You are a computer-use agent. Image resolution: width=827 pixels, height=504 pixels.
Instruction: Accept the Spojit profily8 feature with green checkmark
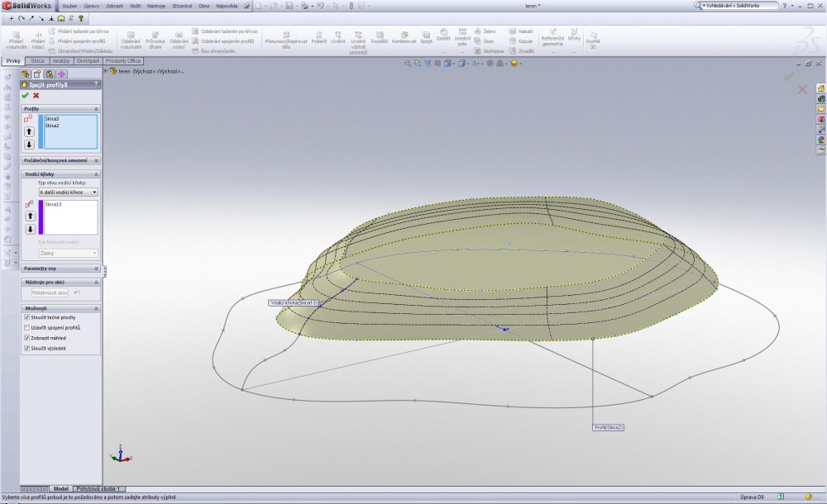click(25, 95)
